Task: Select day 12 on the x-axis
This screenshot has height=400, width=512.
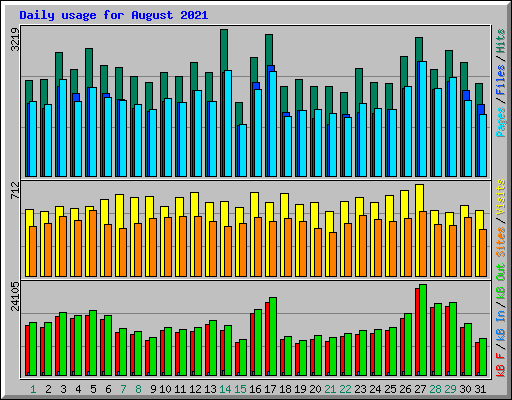Action: pyautogui.click(x=195, y=389)
